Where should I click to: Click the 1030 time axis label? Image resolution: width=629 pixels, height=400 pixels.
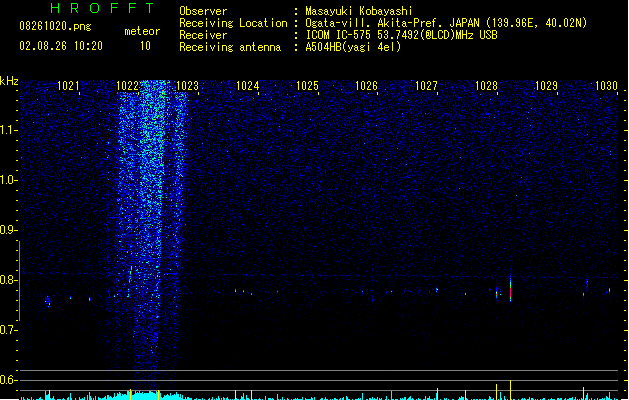[x=606, y=86]
